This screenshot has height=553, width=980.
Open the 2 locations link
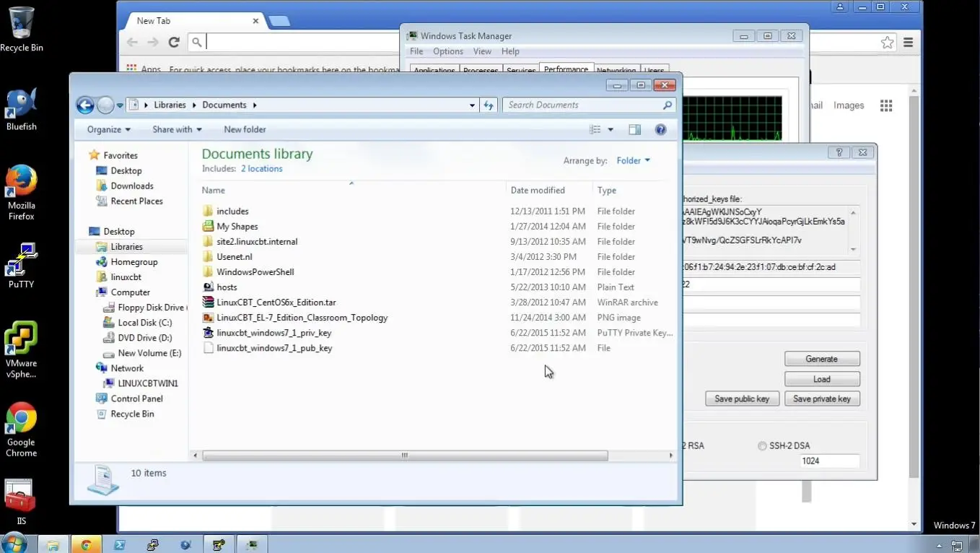click(262, 169)
